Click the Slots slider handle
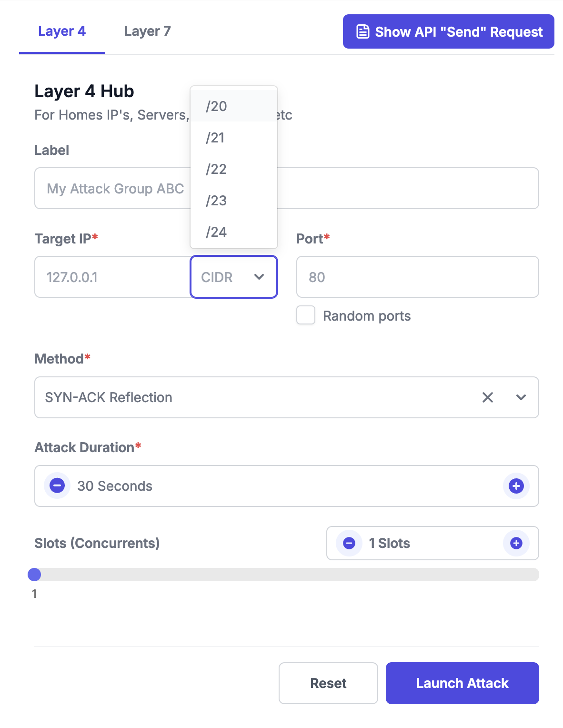563x728 pixels. click(x=35, y=575)
